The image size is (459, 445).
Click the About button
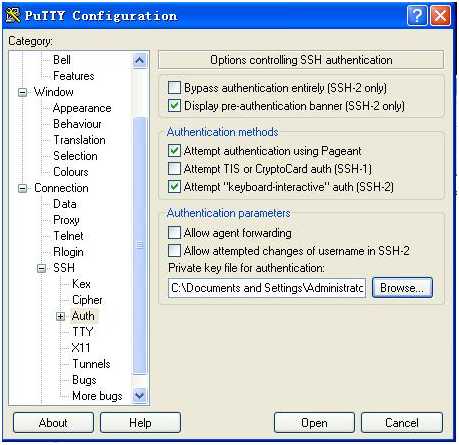[53, 423]
